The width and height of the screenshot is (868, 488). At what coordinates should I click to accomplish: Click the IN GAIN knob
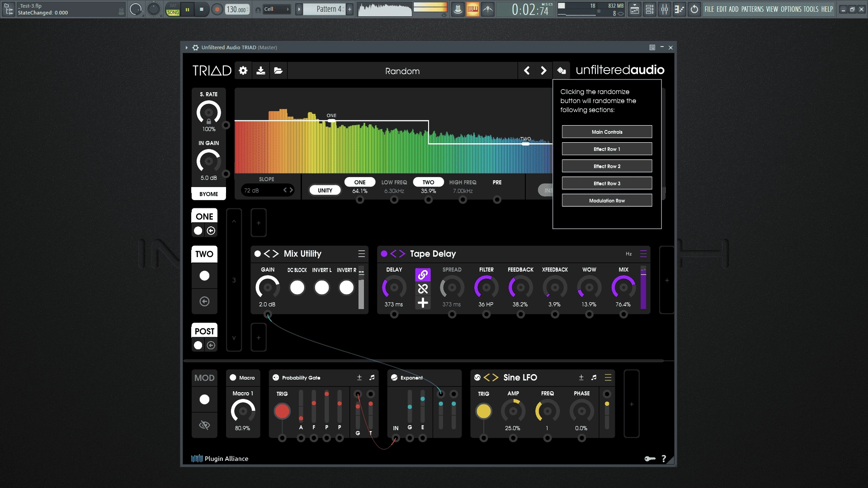click(x=208, y=161)
